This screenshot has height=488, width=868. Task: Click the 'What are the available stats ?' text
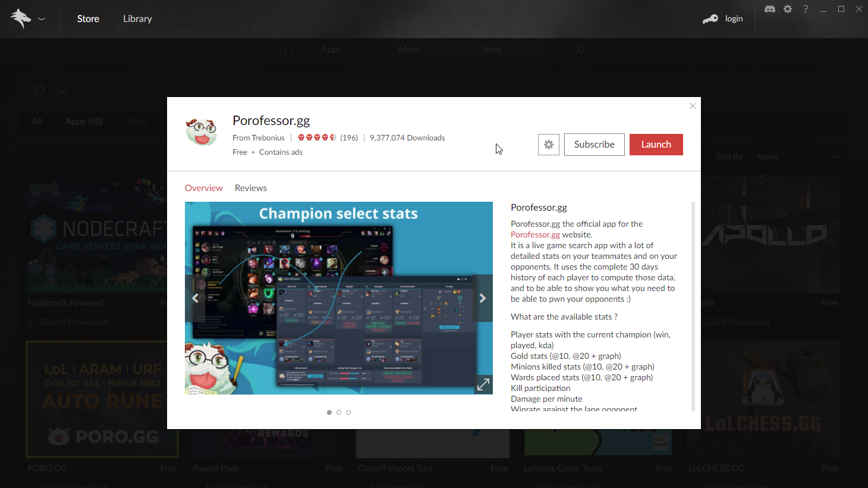[564, 317]
